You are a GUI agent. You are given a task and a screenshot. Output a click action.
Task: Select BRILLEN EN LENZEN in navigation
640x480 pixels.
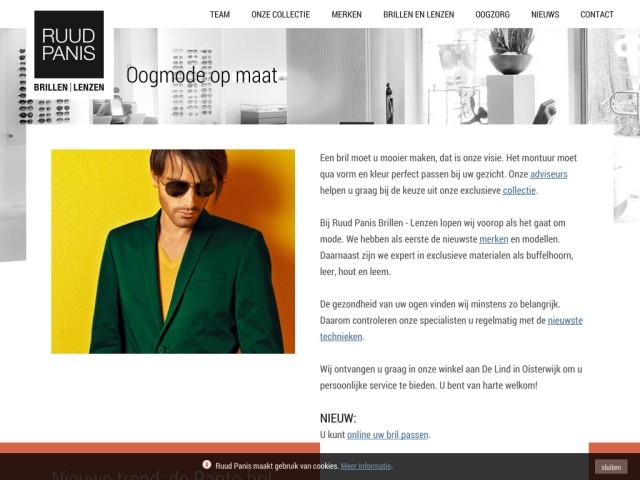(419, 15)
